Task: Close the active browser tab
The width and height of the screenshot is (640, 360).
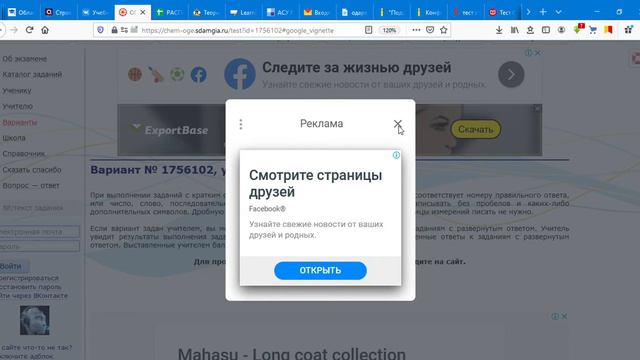Action: (143, 12)
